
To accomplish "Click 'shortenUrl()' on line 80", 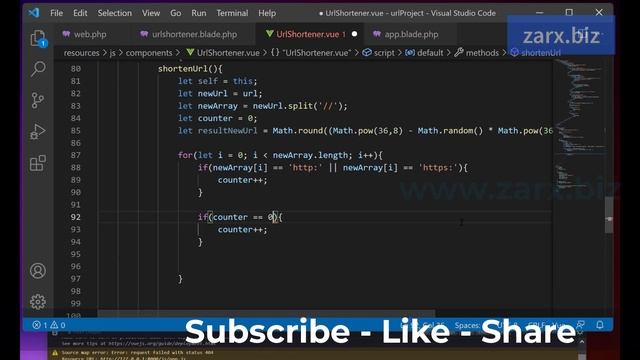I will [x=188, y=69].
